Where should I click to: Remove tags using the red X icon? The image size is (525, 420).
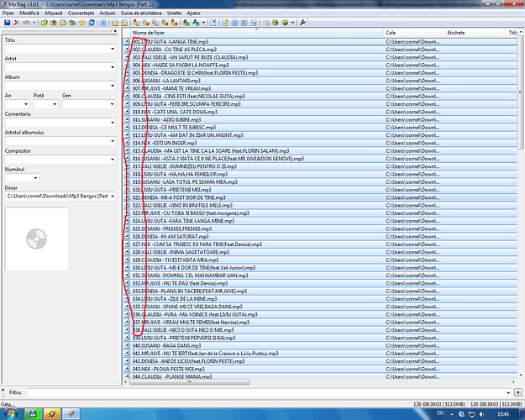click(x=16, y=23)
